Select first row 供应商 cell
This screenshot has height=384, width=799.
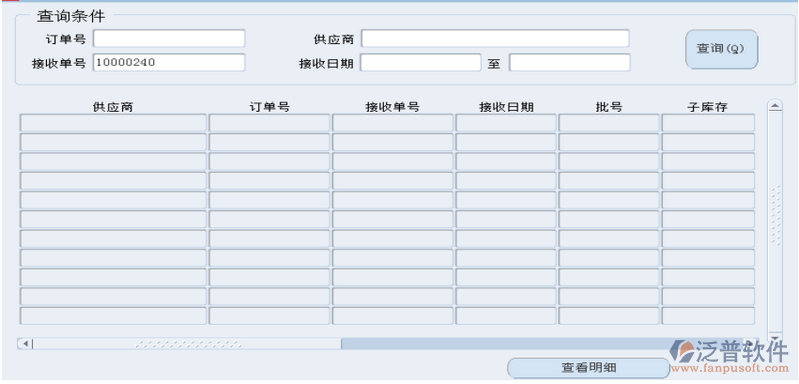coord(113,123)
